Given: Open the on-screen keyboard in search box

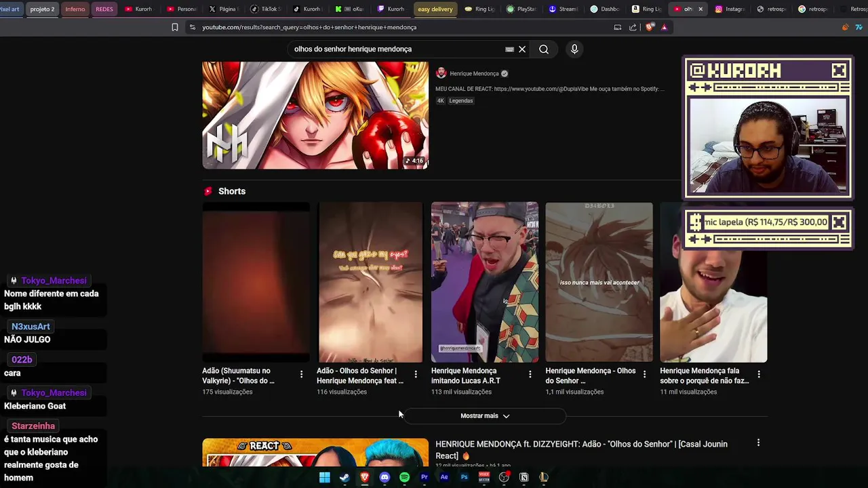Looking at the screenshot, I should pyautogui.click(x=509, y=49).
